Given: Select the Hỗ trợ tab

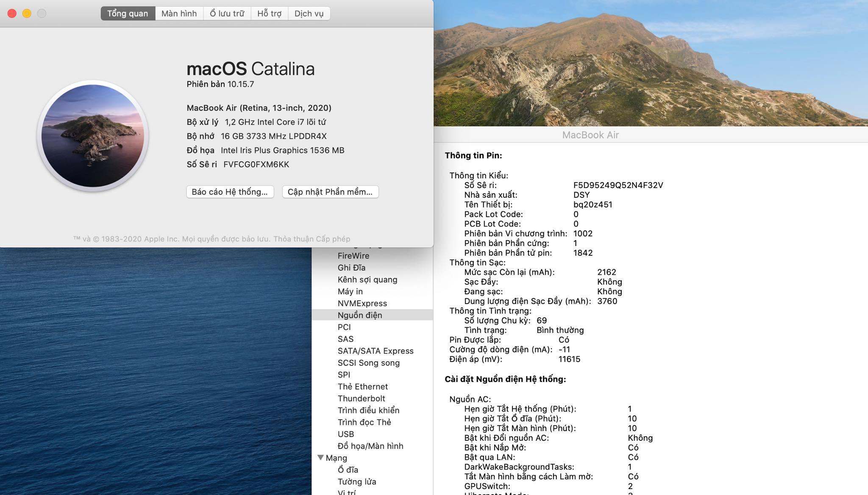Looking at the screenshot, I should (269, 14).
